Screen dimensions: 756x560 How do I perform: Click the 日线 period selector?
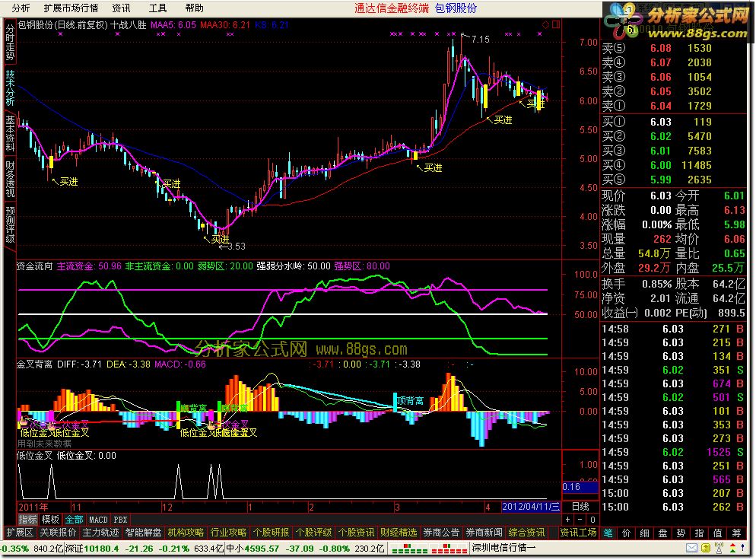580,507
